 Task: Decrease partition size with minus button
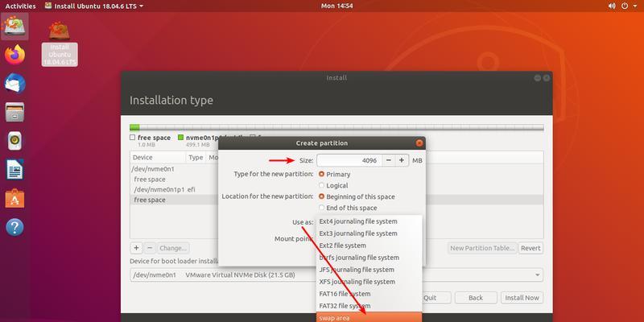(x=389, y=160)
